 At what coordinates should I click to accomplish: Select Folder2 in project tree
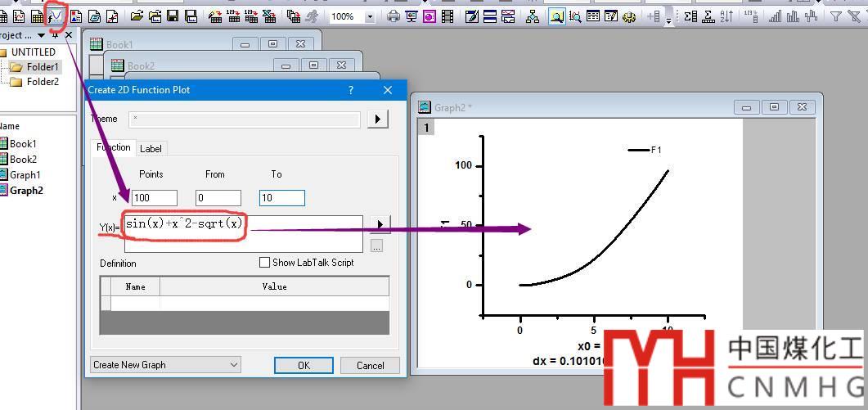click(43, 82)
